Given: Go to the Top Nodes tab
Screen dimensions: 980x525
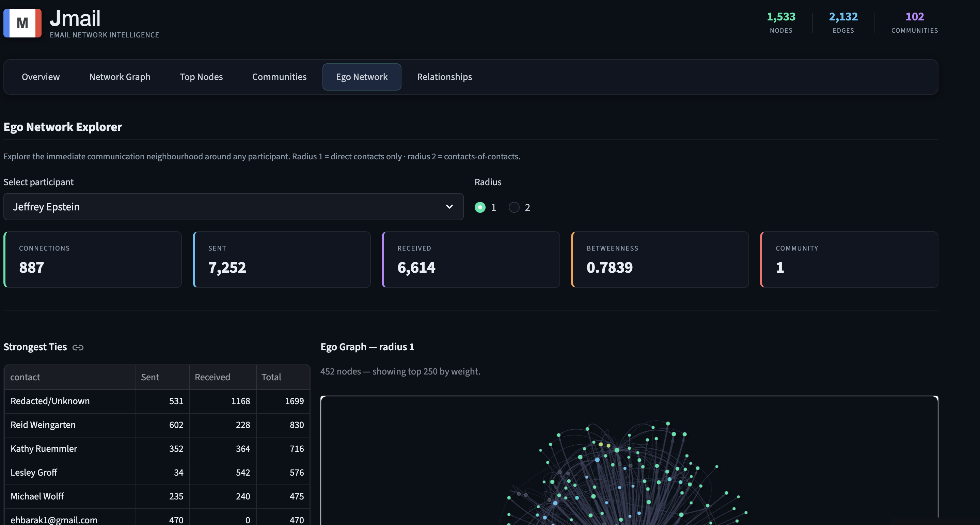Looking at the screenshot, I should coord(201,77).
